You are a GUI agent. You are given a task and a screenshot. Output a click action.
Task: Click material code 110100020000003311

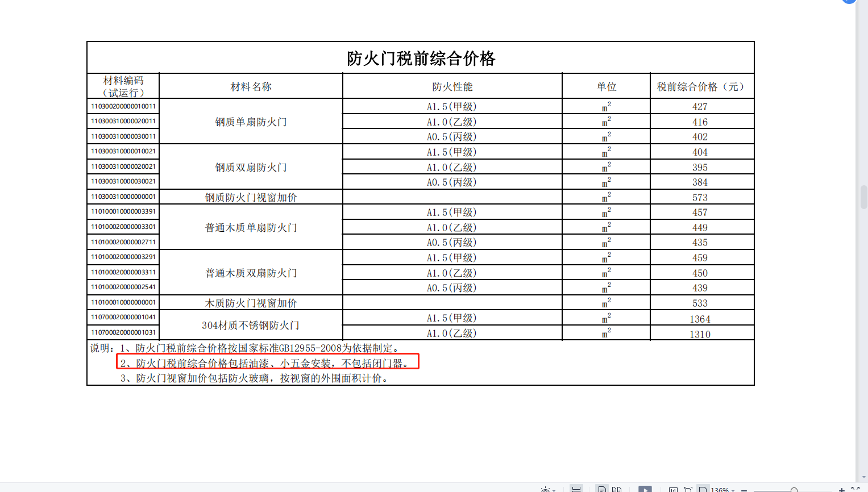pos(123,272)
